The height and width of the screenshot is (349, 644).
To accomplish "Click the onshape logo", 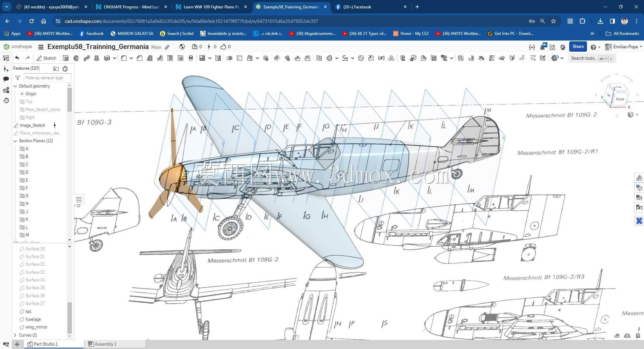I will click(18, 47).
